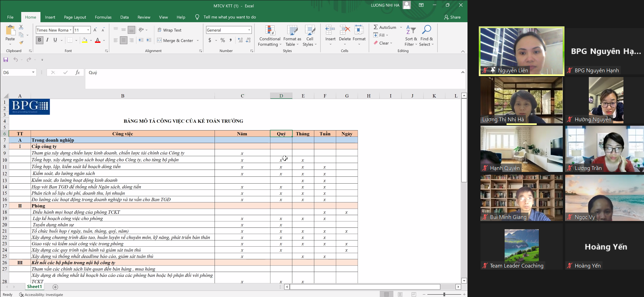The image size is (644, 297).
Task: Click the Format Painter brush icon
Action: 21,43
